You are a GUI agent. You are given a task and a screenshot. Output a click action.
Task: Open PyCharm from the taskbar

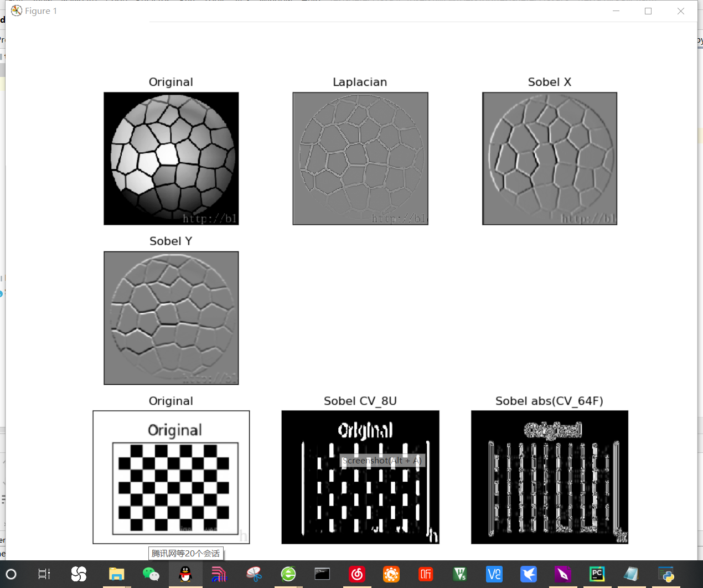[x=597, y=574]
